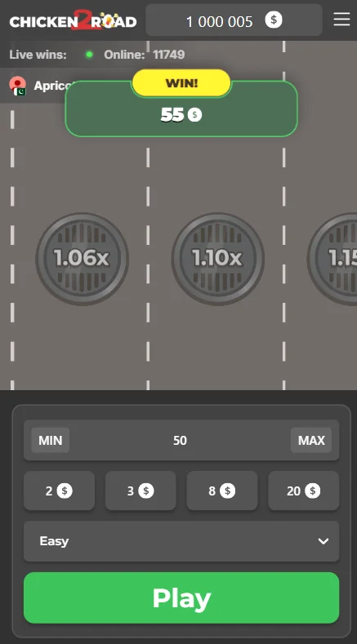
Task: Click the bet amount field showing 50
Action: [181, 440]
